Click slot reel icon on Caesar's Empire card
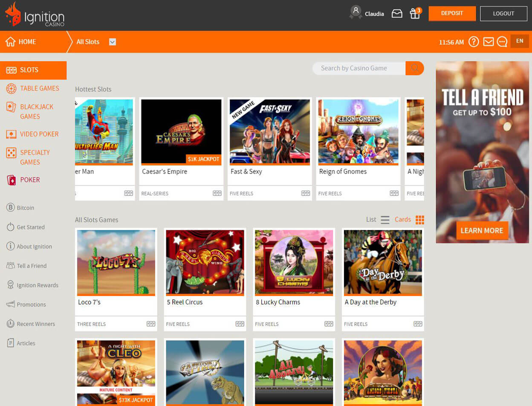Screen dimensions: 532x406 217,193
